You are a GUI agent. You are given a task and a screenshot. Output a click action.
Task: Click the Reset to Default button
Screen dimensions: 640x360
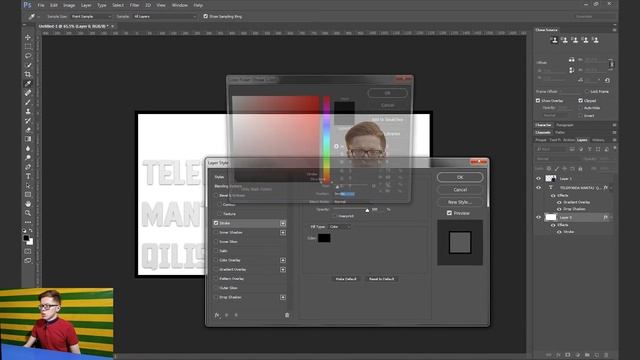tap(382, 279)
